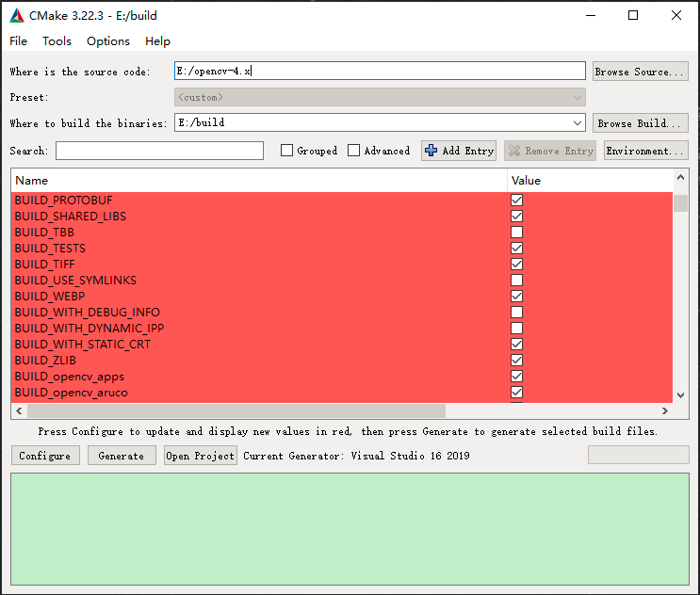Click the blue plus Add Entry icon
The height and width of the screenshot is (595, 700).
tap(431, 151)
